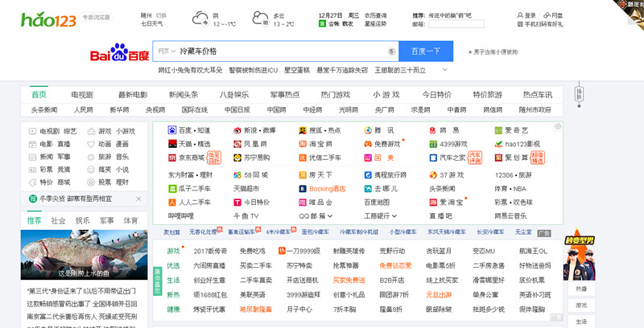Click the settings gear in site grid
The image size is (644, 328).
(x=558, y=126)
